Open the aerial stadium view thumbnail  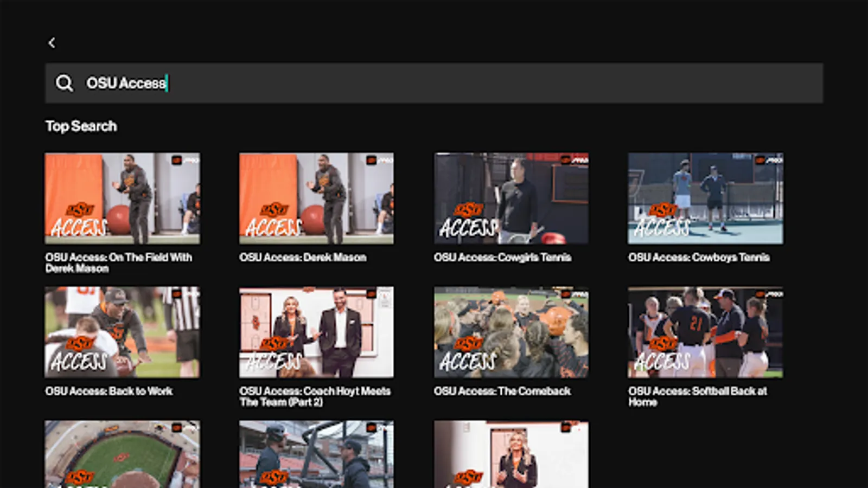tap(123, 454)
